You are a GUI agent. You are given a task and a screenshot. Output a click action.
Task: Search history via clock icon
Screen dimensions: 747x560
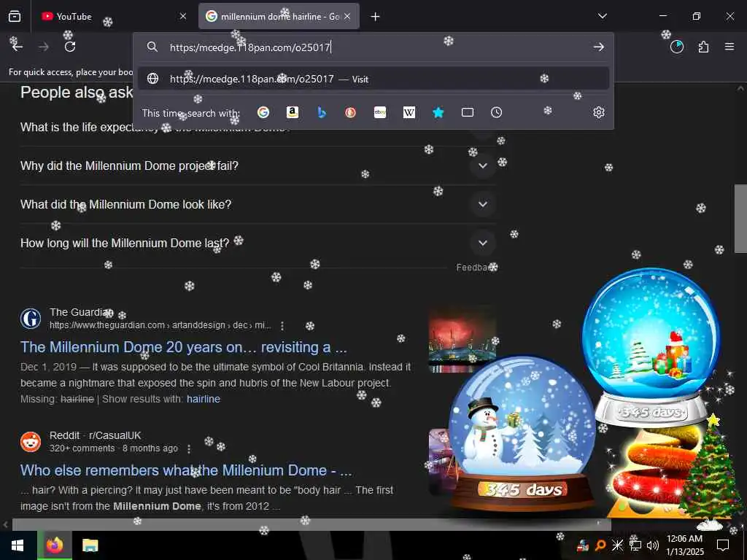496,112
